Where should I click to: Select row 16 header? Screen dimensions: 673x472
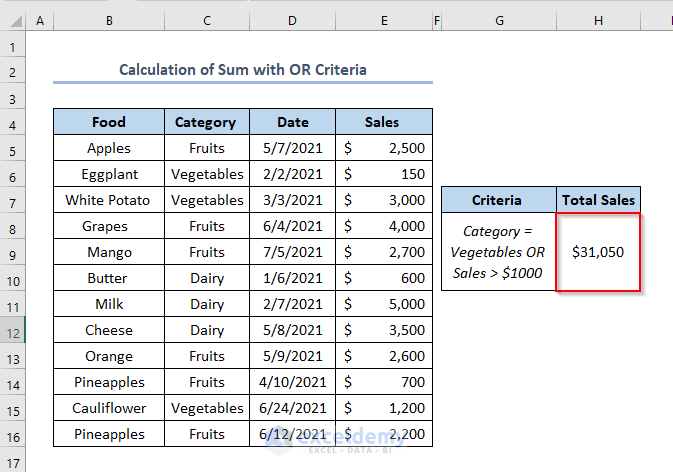click(x=12, y=435)
